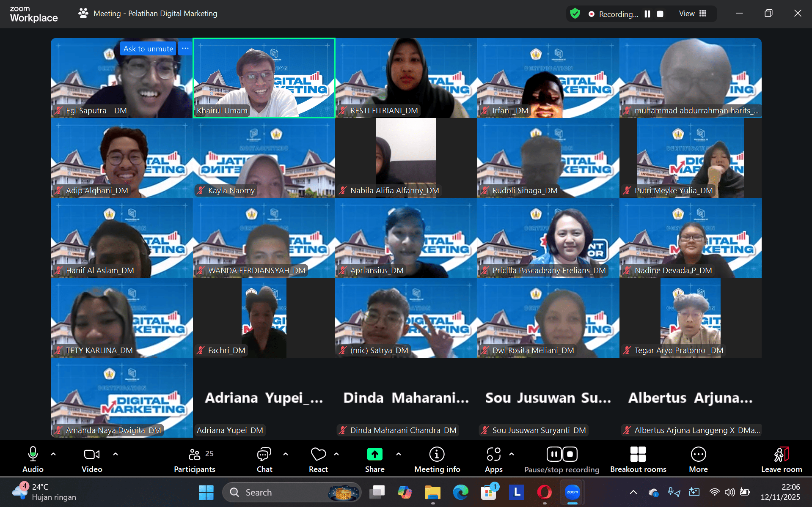Click the green Share screen icon
Image resolution: width=812 pixels, height=507 pixels.
tap(374, 454)
